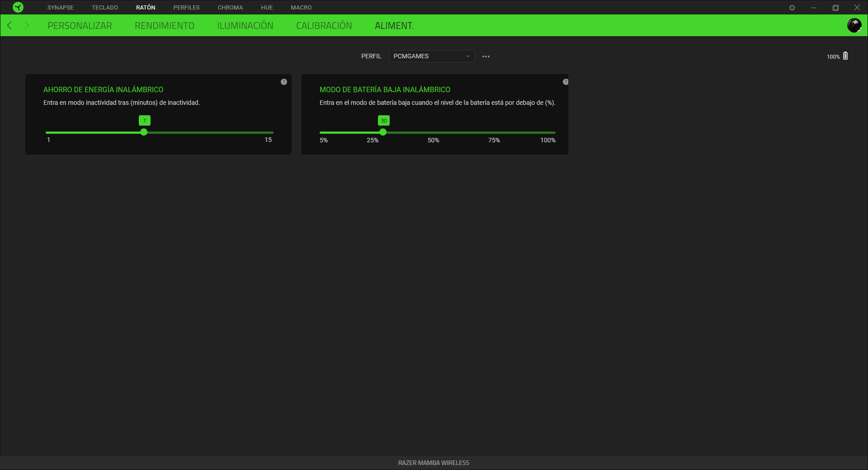Click the low battery percent slider handle
This screenshot has height=470, width=868.
(383, 132)
